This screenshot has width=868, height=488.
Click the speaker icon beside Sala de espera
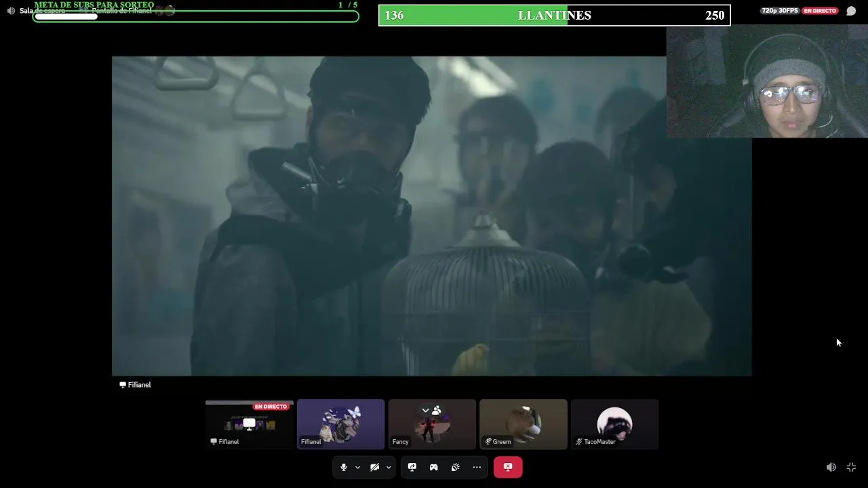pos(10,11)
